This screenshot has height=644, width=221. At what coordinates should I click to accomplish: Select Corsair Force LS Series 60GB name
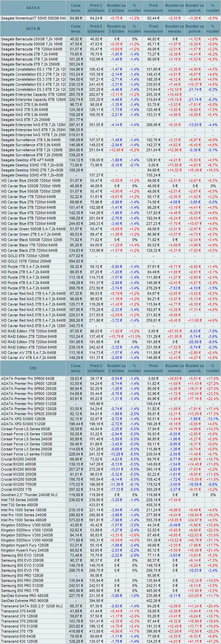click(26, 429)
